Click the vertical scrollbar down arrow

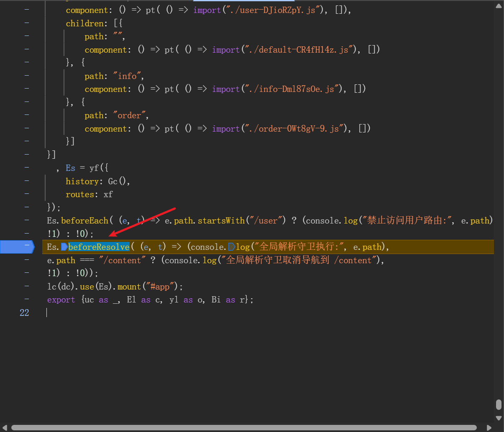pyautogui.click(x=499, y=417)
